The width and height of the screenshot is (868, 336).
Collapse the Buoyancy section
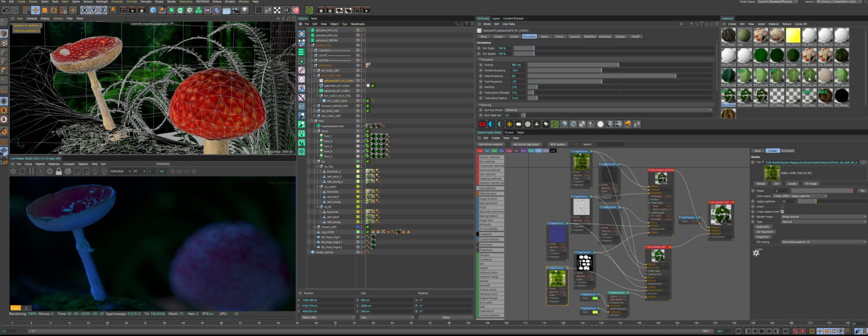pyautogui.click(x=480, y=59)
